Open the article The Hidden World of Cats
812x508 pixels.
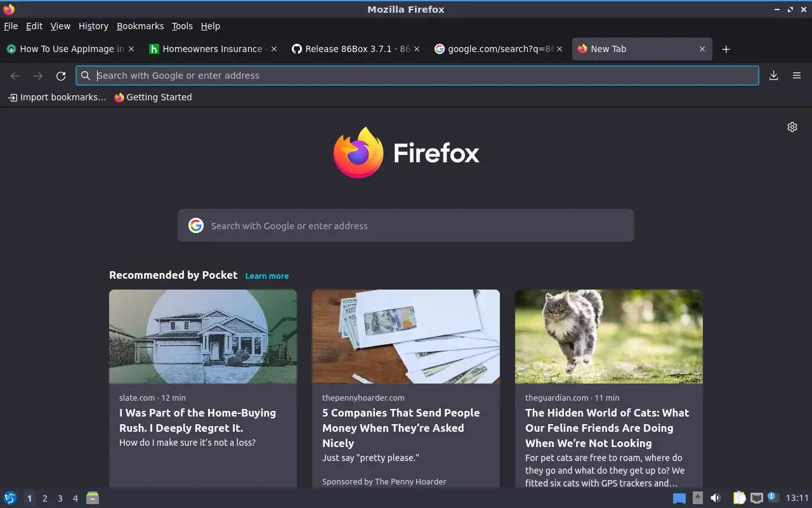607,428
